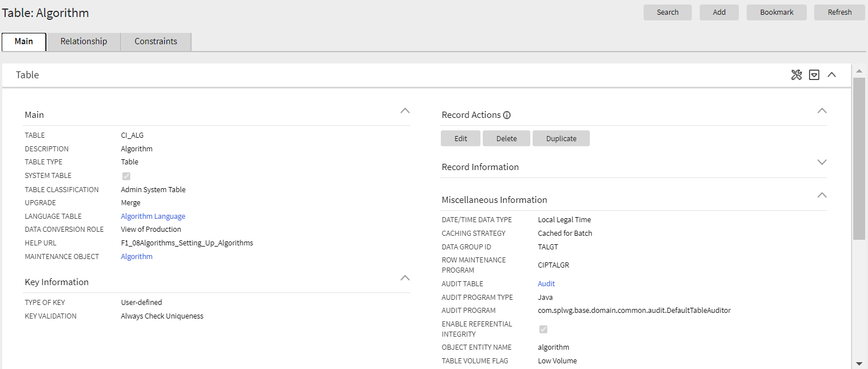868x369 pixels.
Task: Expand the Record Information section
Action: pyautogui.click(x=822, y=162)
